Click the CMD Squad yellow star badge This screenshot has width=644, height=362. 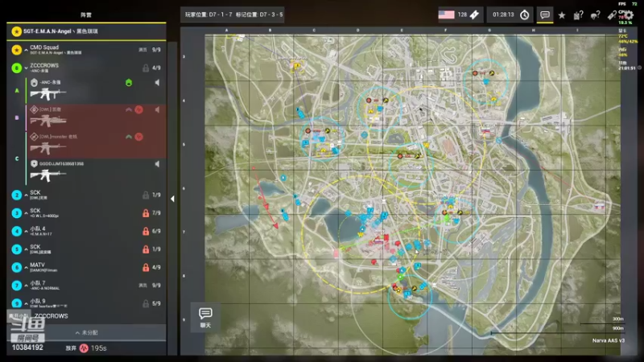click(x=16, y=50)
